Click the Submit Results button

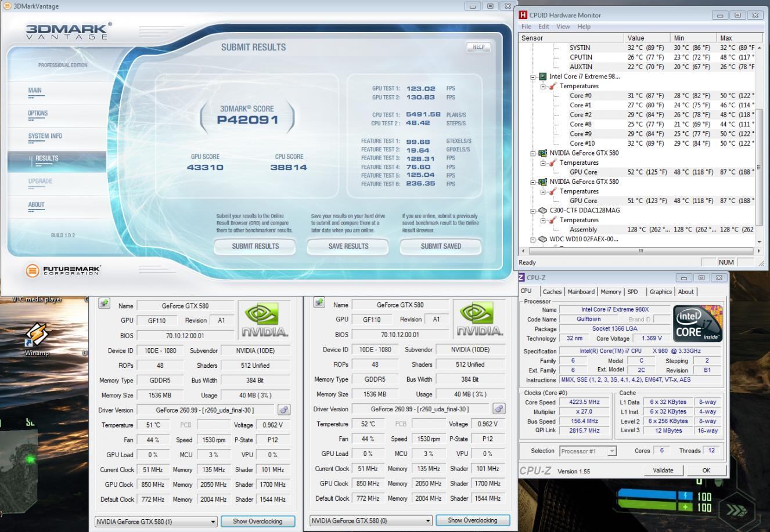click(256, 246)
